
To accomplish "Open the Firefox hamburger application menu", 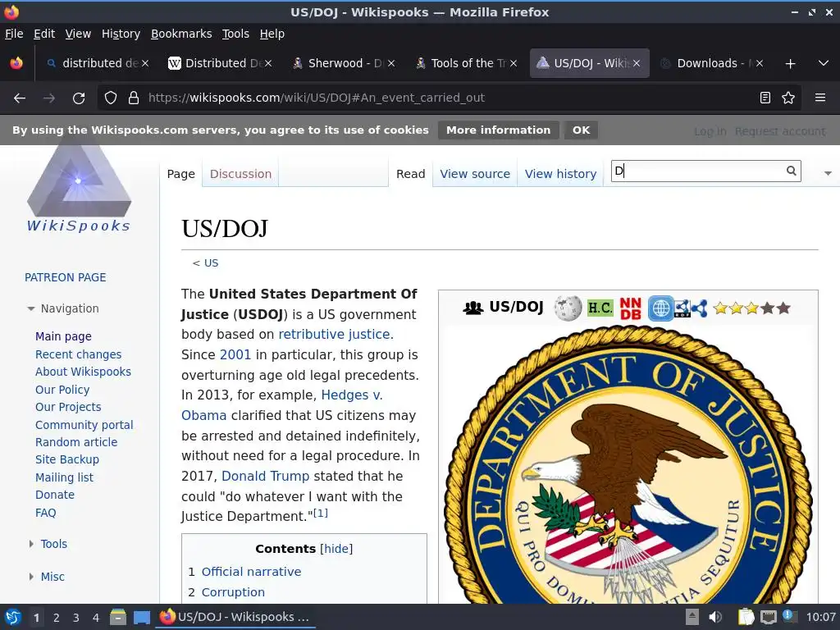I will click(819, 98).
